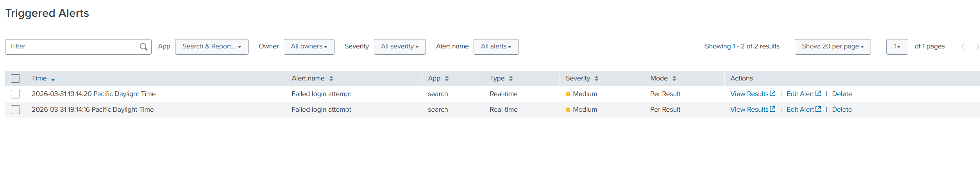Screen dimensions: 980x182
Task: Sort by Type column arrows
Action: [511, 79]
